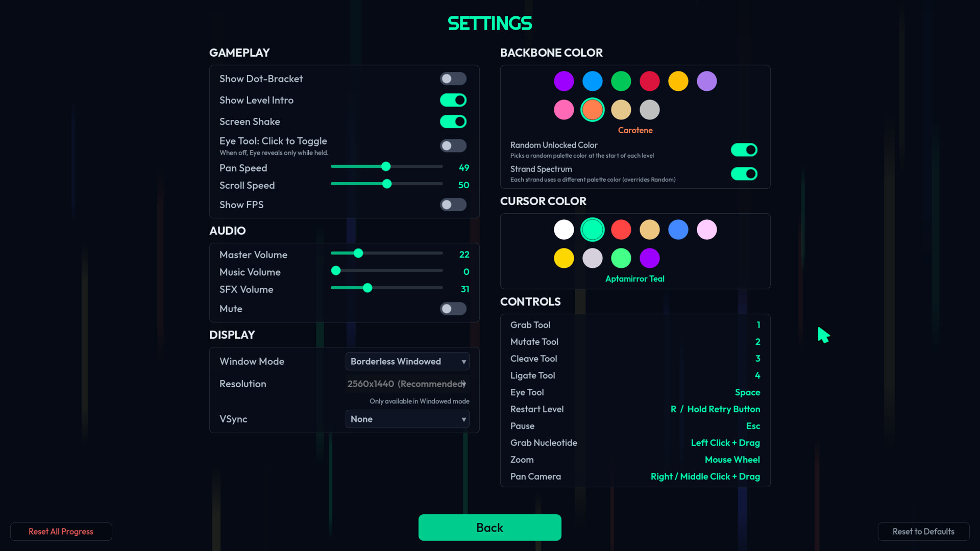Pick the green backbone color swatch
The height and width of the screenshot is (551, 980).
click(x=621, y=81)
